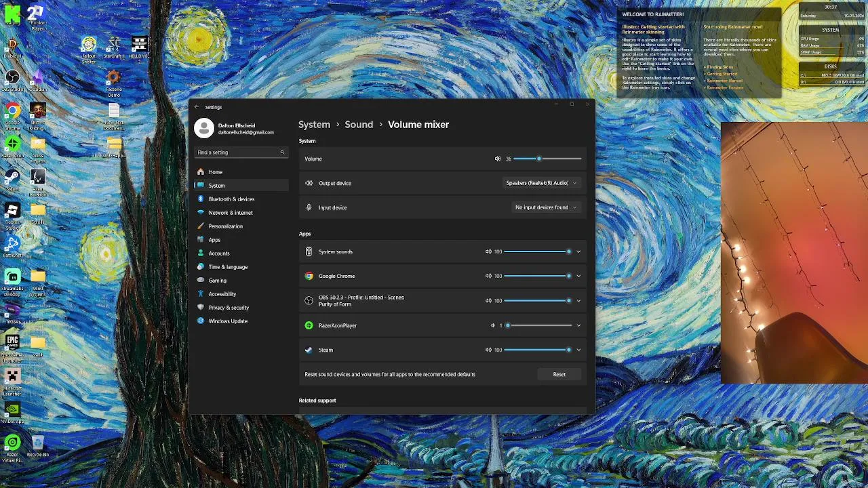The image size is (868, 488).
Task: Mute the master Volume speaker icon
Action: click(x=498, y=159)
